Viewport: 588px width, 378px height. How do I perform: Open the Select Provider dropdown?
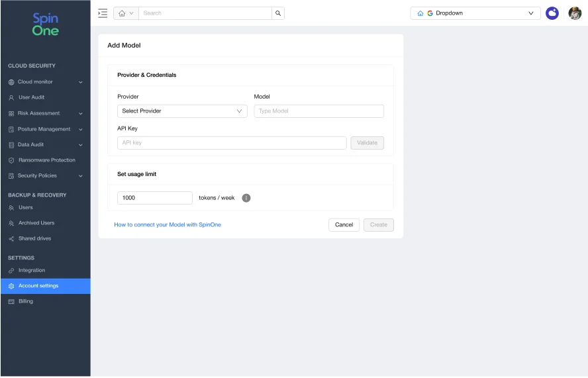tap(182, 111)
